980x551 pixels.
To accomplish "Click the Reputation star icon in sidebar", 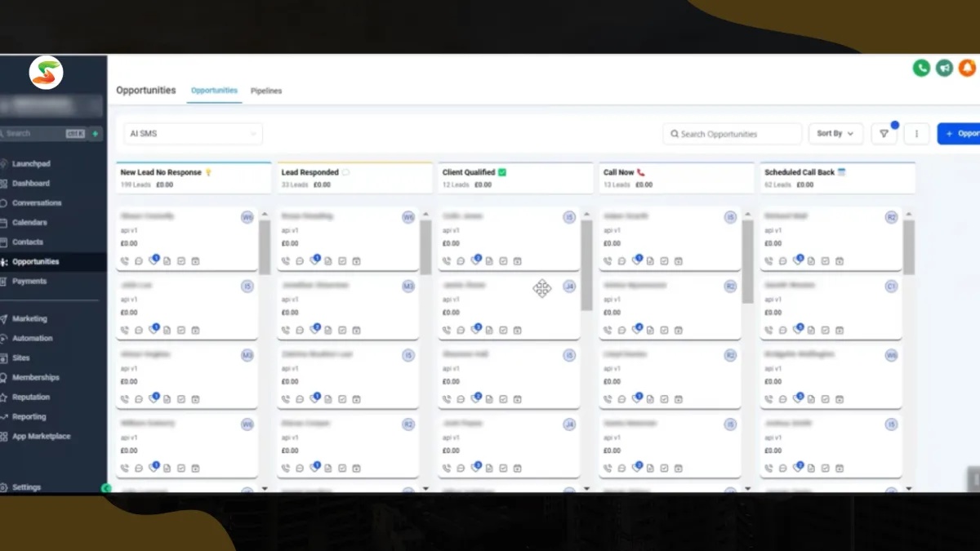I will [4, 398].
